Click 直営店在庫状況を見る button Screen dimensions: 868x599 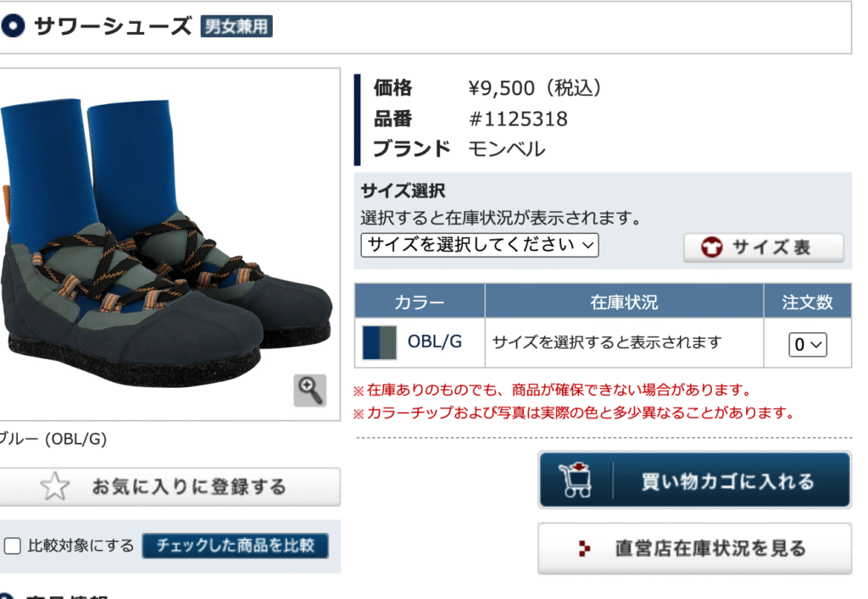[x=695, y=548]
